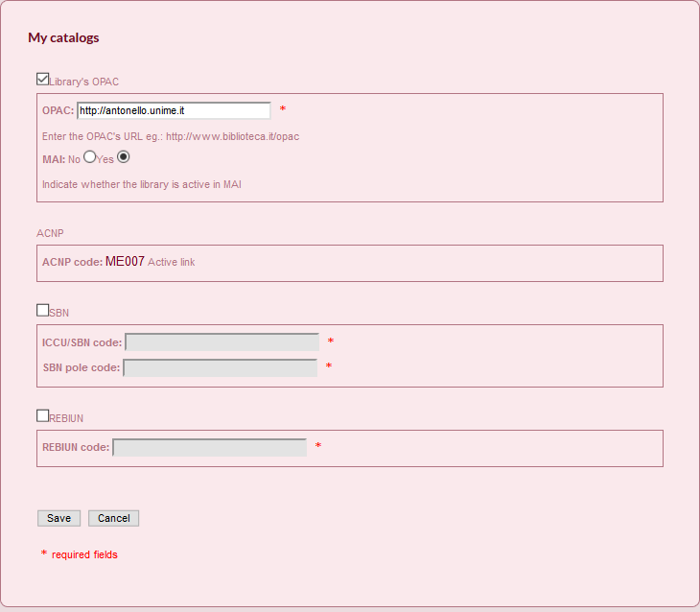Click the Library's OPAC label text
The width and height of the screenshot is (700, 612).
(84, 82)
